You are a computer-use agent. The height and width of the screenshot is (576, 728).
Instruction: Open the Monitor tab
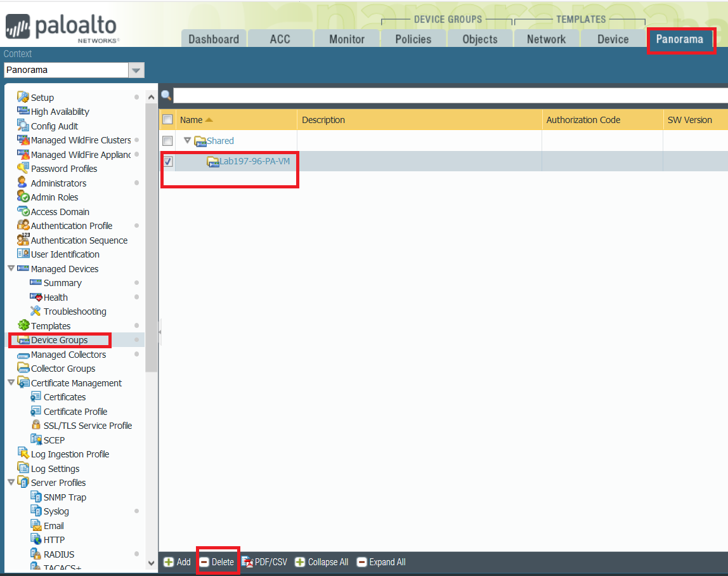(347, 39)
